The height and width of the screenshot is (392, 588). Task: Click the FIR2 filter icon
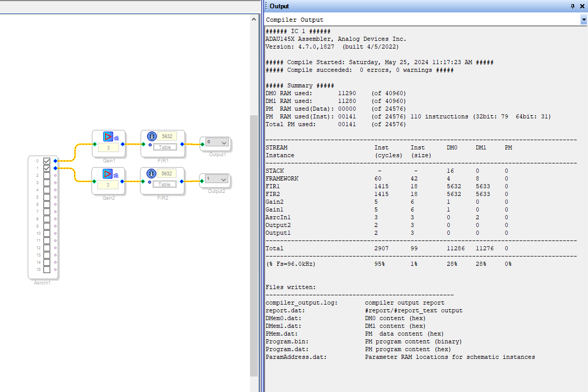(x=151, y=174)
